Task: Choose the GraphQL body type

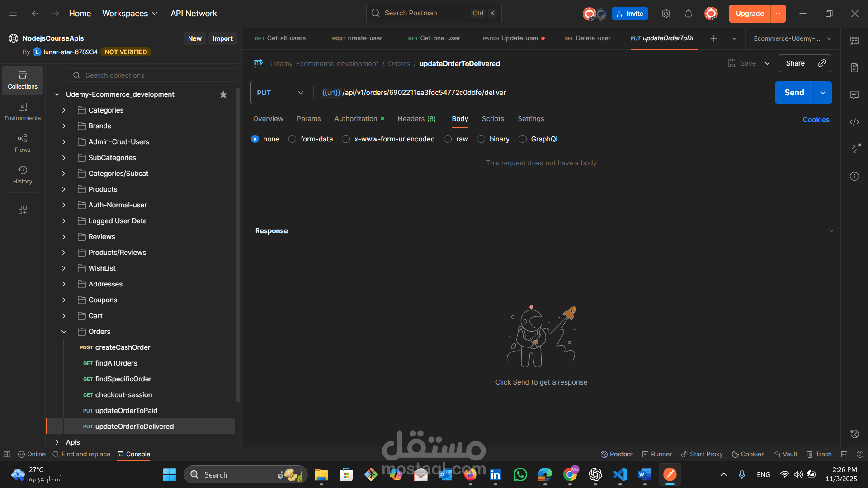Action: coord(523,139)
